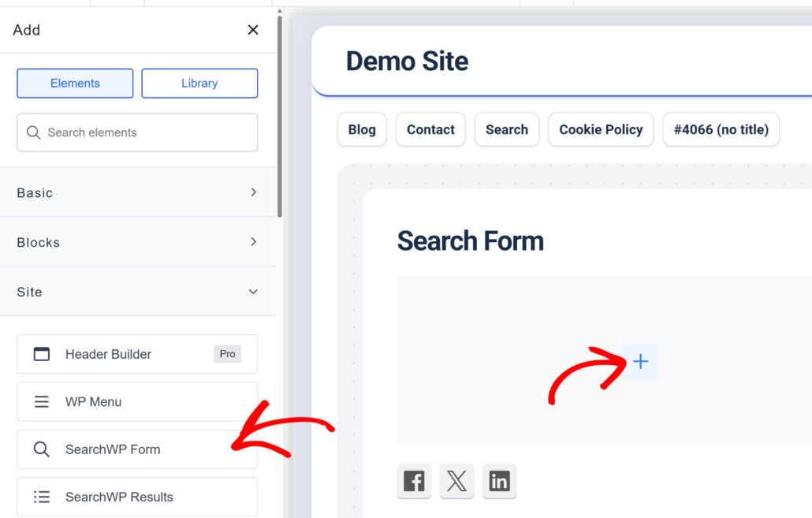This screenshot has width=812, height=518.
Task: Click the LinkedIn share icon
Action: (x=499, y=481)
